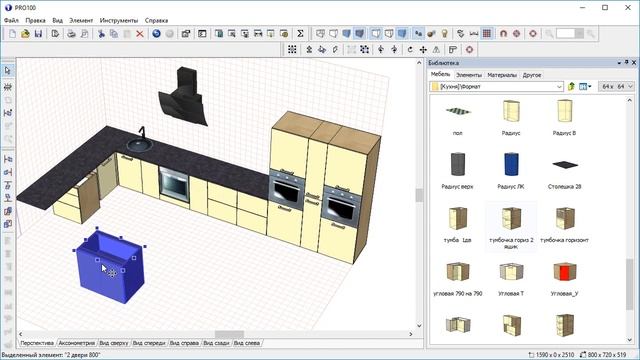Viewport: 640px width, 360px height.
Task: Copy the selected element from the toolbar
Action: click(x=114, y=34)
